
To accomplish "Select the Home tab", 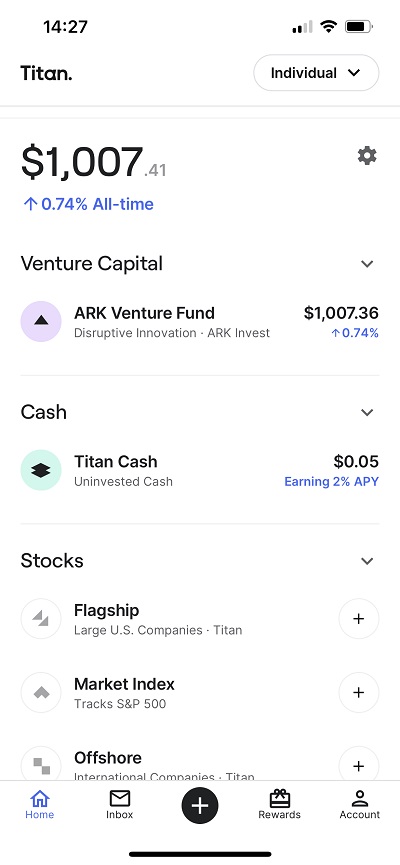I will click(40, 804).
